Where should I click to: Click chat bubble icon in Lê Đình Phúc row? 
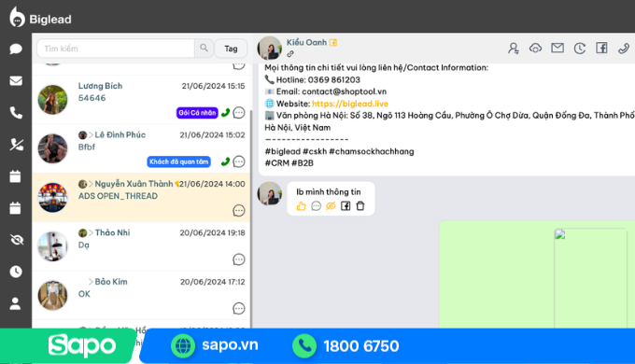(239, 161)
